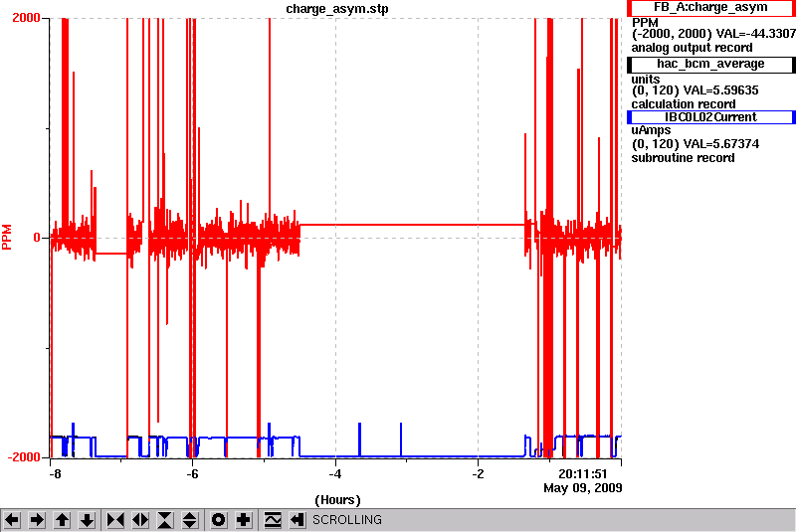The width and height of the screenshot is (796, 532).
Task: Click the circle (ring) toolbar icon
Action: 219,520
